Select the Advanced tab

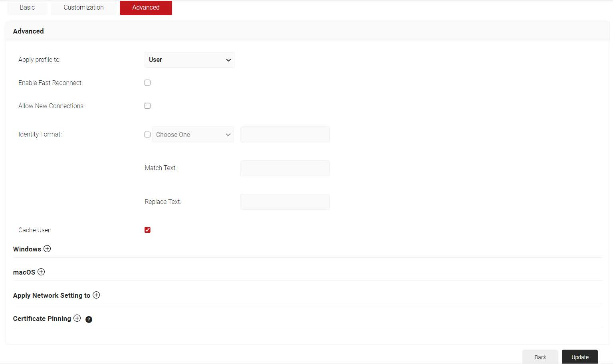[x=146, y=7]
